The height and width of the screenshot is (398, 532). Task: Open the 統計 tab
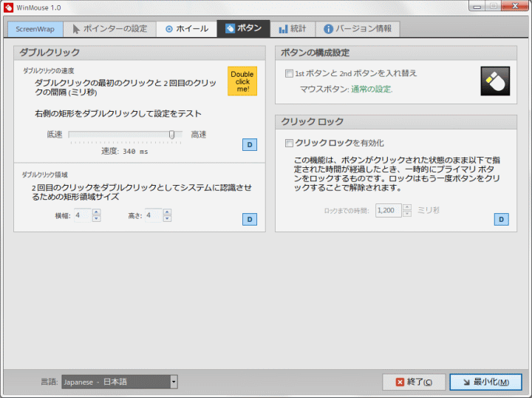tap(293, 29)
